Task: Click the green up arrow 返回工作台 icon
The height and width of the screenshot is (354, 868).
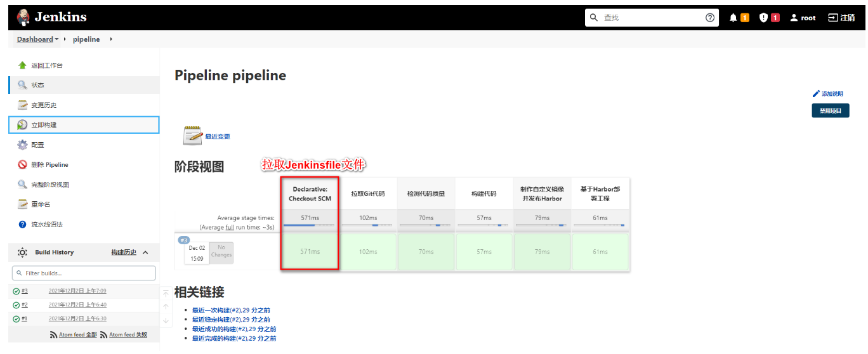Action: (22, 65)
